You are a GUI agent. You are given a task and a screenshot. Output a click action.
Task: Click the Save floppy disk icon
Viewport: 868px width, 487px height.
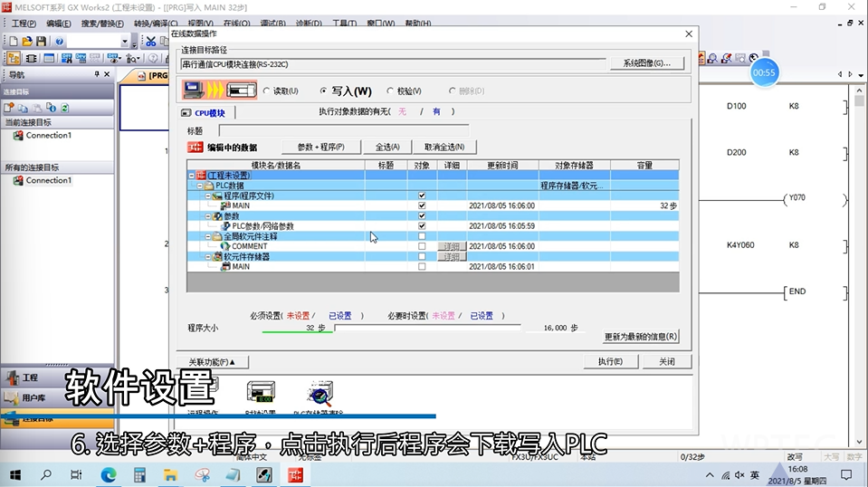[41, 42]
